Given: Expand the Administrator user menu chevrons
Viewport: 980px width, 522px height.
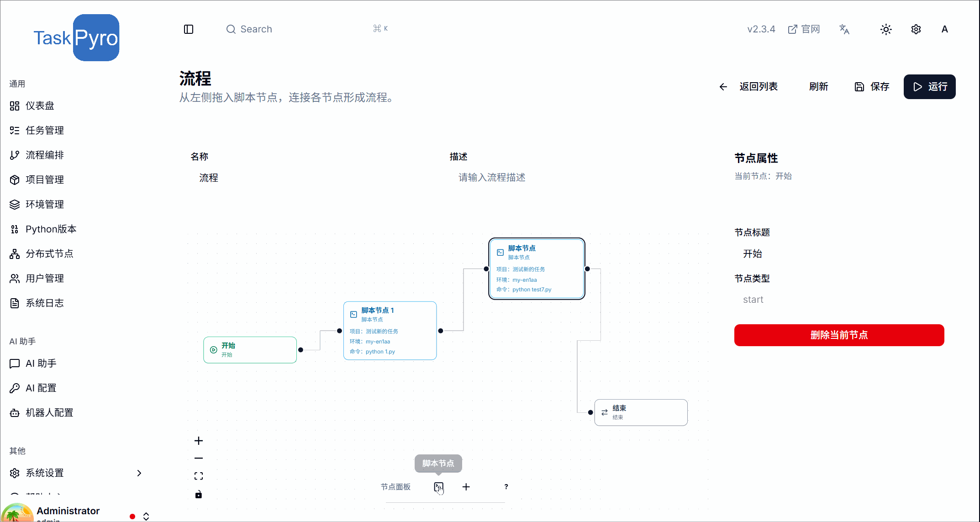Looking at the screenshot, I should 146,517.
